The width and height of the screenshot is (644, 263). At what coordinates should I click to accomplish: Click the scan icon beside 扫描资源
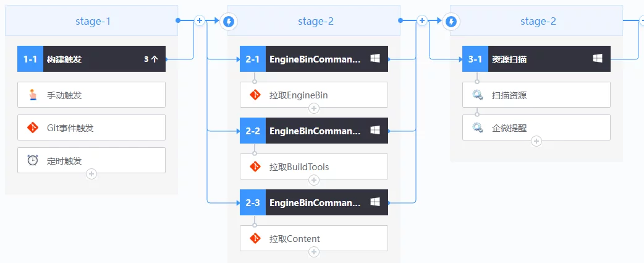(x=477, y=95)
